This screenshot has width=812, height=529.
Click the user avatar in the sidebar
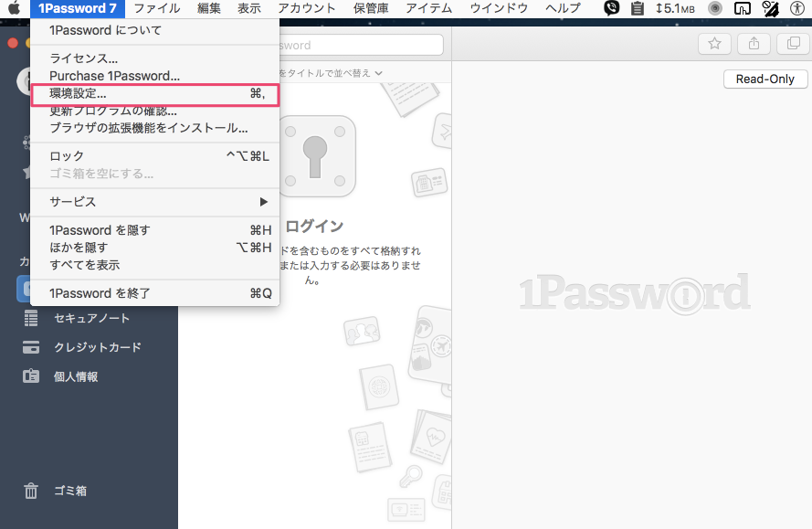[23, 81]
